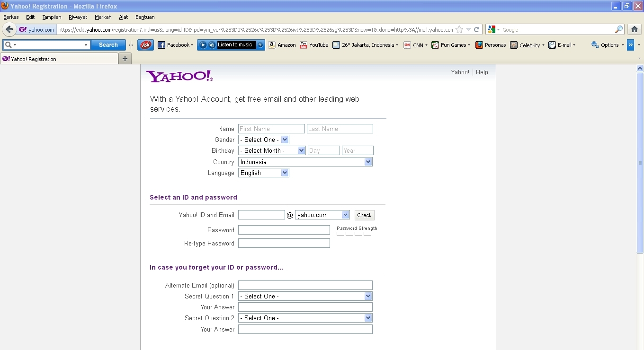The width and height of the screenshot is (644, 350).
Task: Click the Re-type Password field
Action: tap(284, 243)
